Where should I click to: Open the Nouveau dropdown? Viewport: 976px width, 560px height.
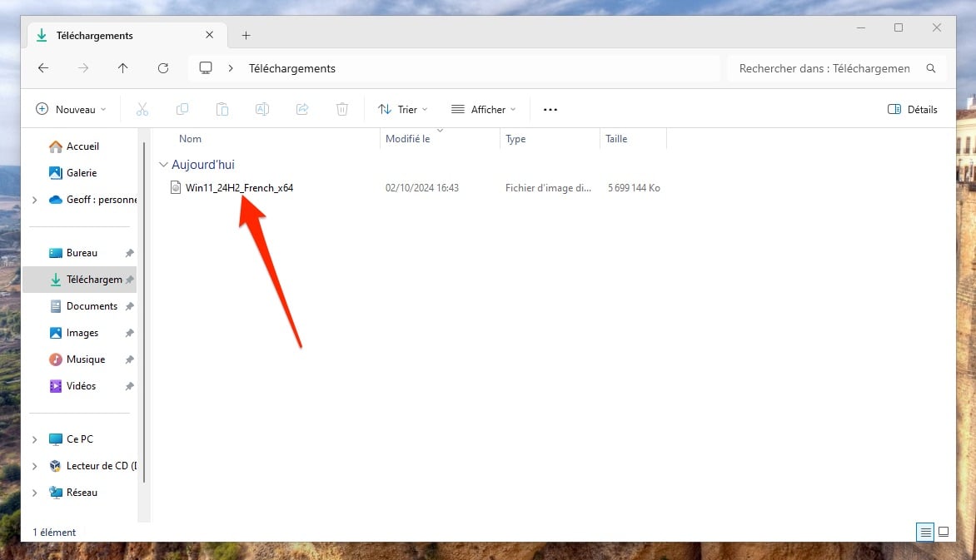tap(71, 110)
